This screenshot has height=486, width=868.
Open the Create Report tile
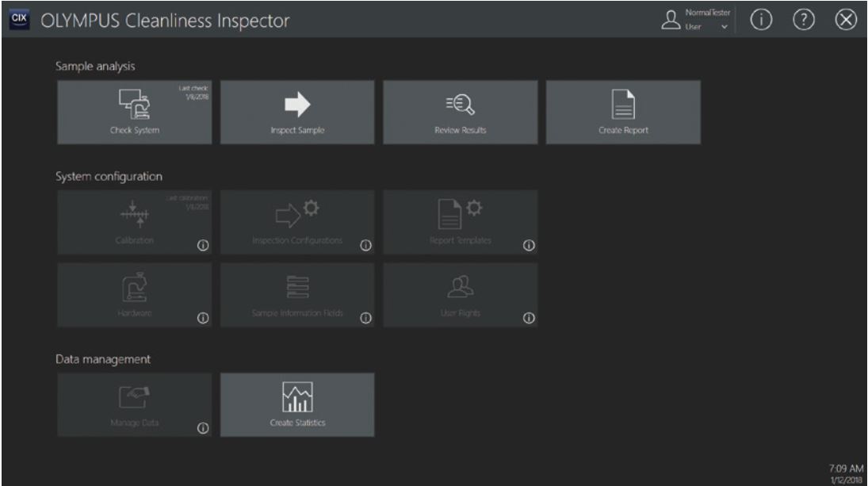[623, 113]
